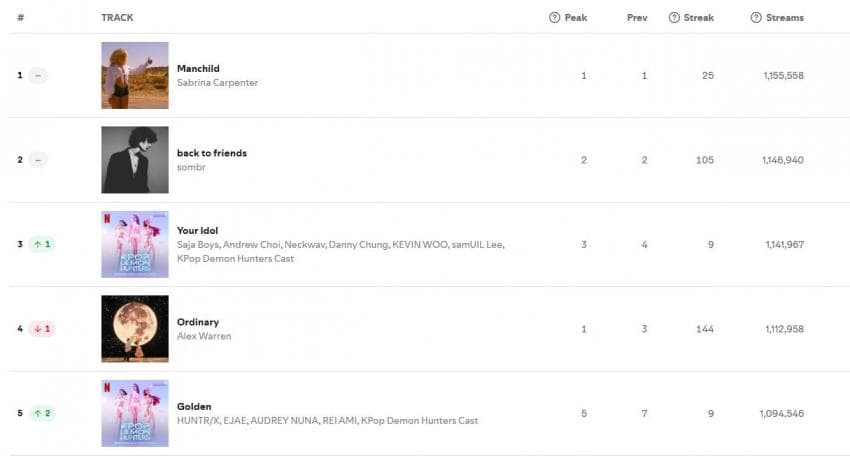Image resolution: width=850 pixels, height=456 pixels.
Task: Click the no-change badge next to Manchild
Action: [x=38, y=75]
